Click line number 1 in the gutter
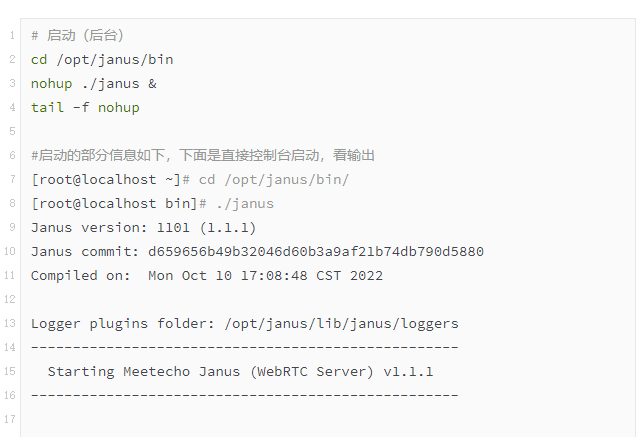This screenshot has width=644, height=437. [12, 36]
